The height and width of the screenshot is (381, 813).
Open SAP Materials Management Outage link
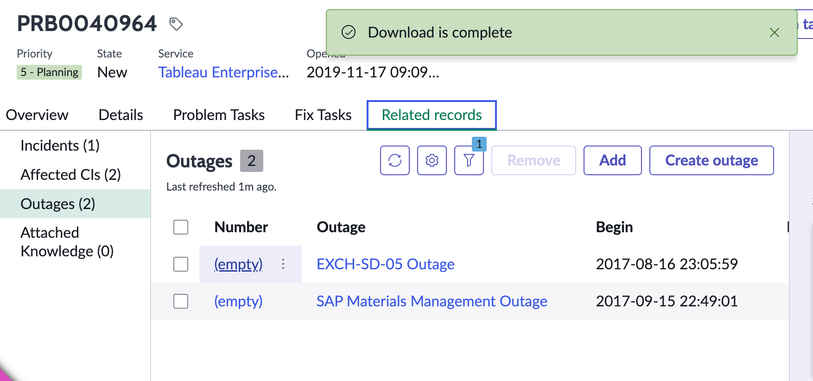432,301
